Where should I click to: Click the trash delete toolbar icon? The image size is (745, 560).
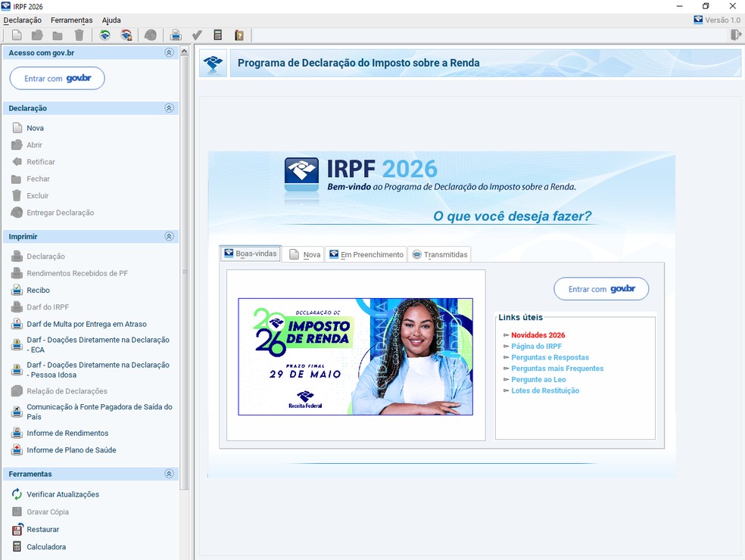(79, 35)
